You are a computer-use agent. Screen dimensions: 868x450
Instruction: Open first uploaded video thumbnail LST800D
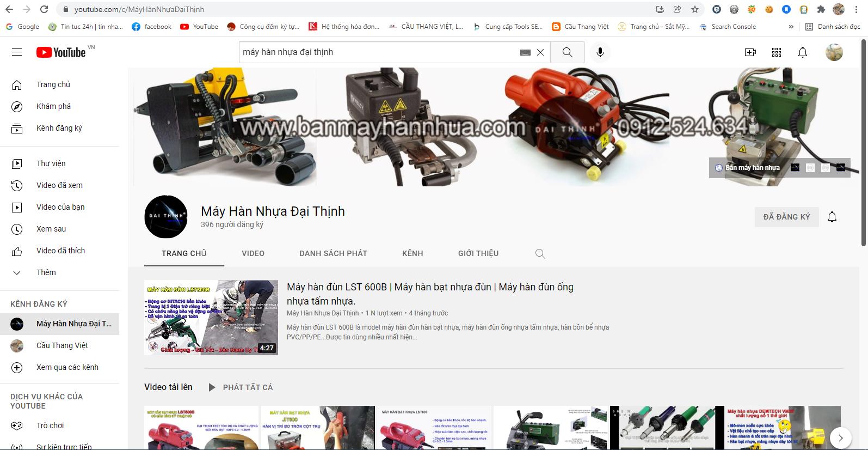click(201, 428)
